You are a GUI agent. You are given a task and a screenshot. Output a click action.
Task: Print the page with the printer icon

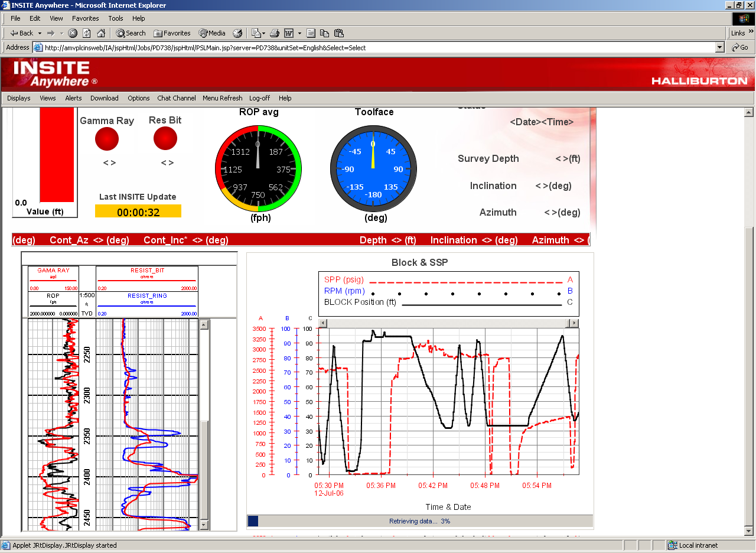[275, 33]
